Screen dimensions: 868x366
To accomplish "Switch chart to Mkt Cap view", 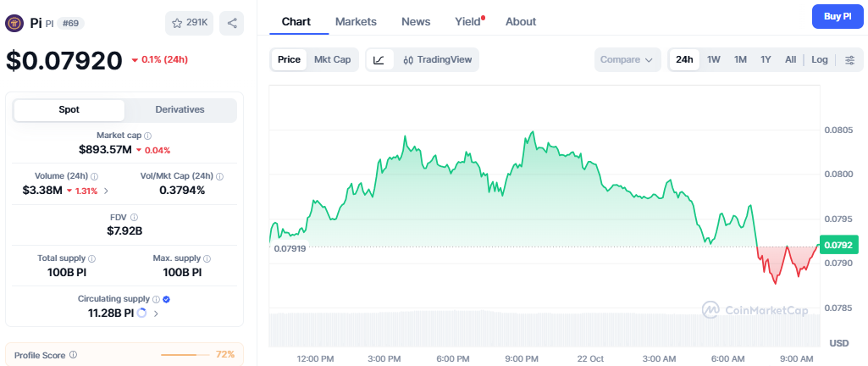I will tap(332, 60).
